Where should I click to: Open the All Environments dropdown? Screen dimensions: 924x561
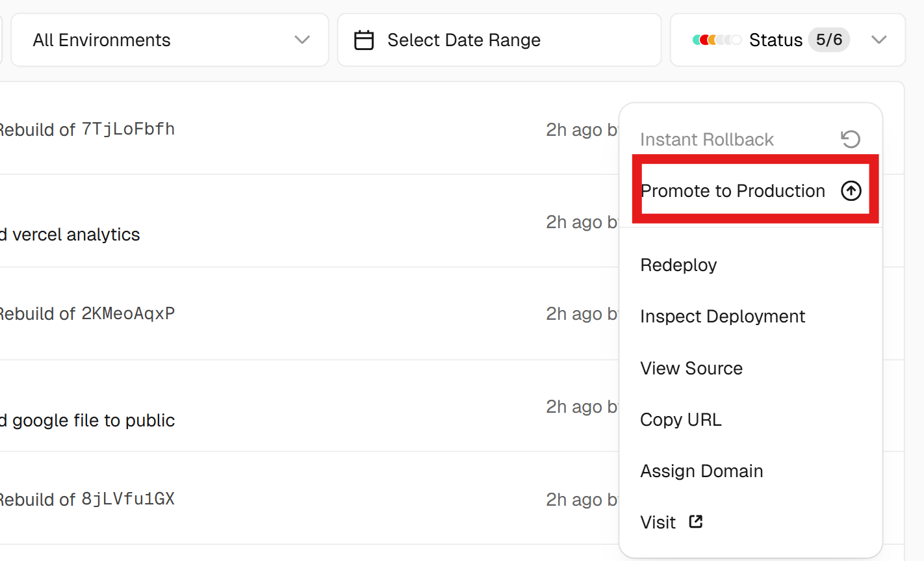(169, 40)
